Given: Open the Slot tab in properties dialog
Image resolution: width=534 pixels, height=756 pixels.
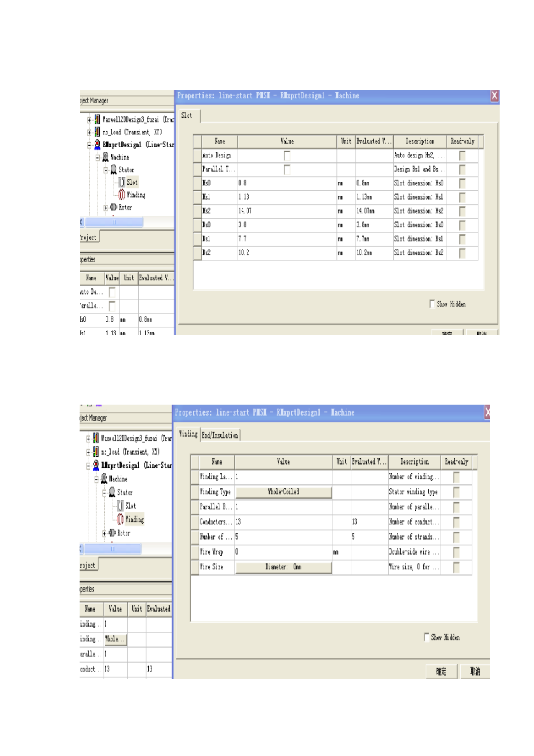Looking at the screenshot, I should pos(189,115).
